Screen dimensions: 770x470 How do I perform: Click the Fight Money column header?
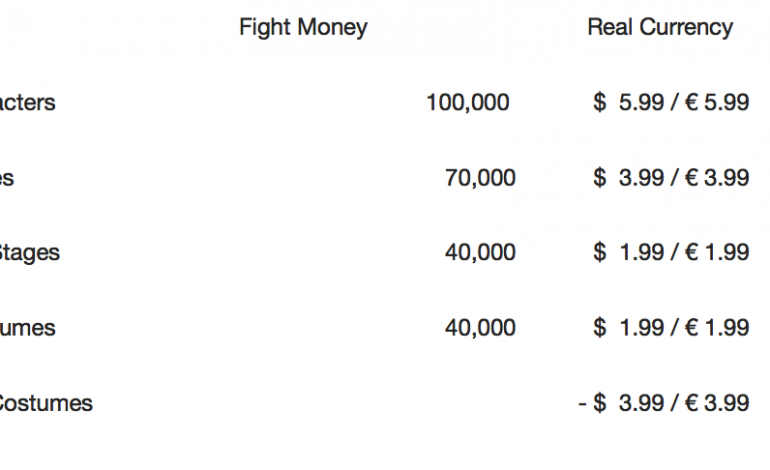coord(303,27)
